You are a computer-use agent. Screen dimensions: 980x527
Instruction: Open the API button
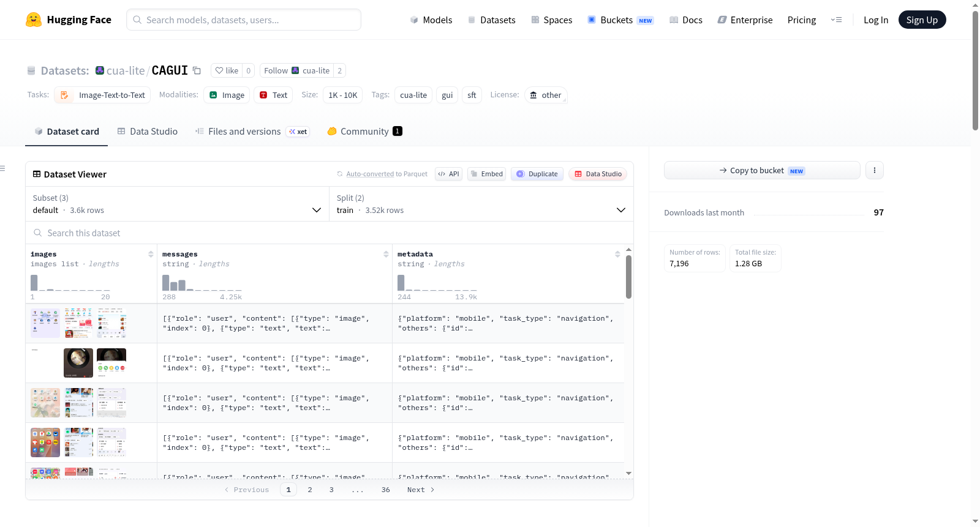pyautogui.click(x=448, y=174)
